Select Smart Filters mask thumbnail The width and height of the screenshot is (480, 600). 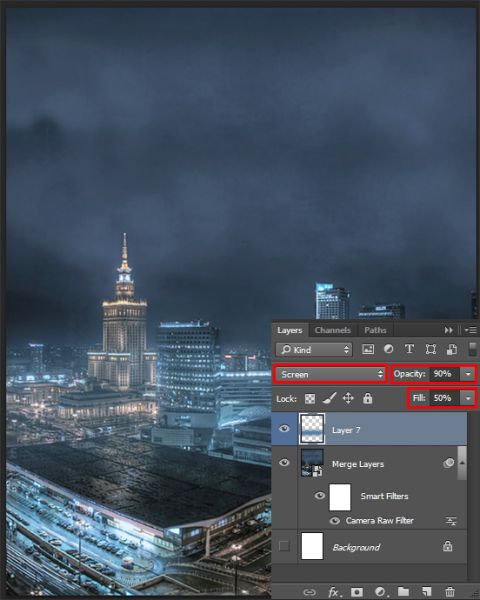click(x=340, y=497)
